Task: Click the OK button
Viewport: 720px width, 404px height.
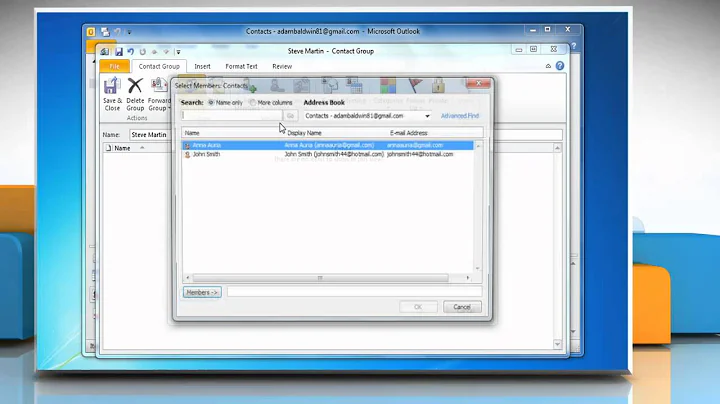Action: [418, 307]
